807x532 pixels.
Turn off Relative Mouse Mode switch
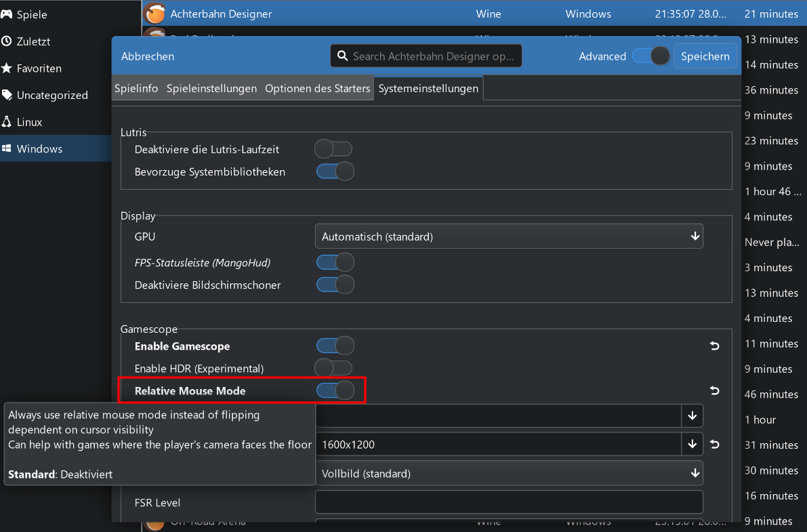(x=335, y=390)
